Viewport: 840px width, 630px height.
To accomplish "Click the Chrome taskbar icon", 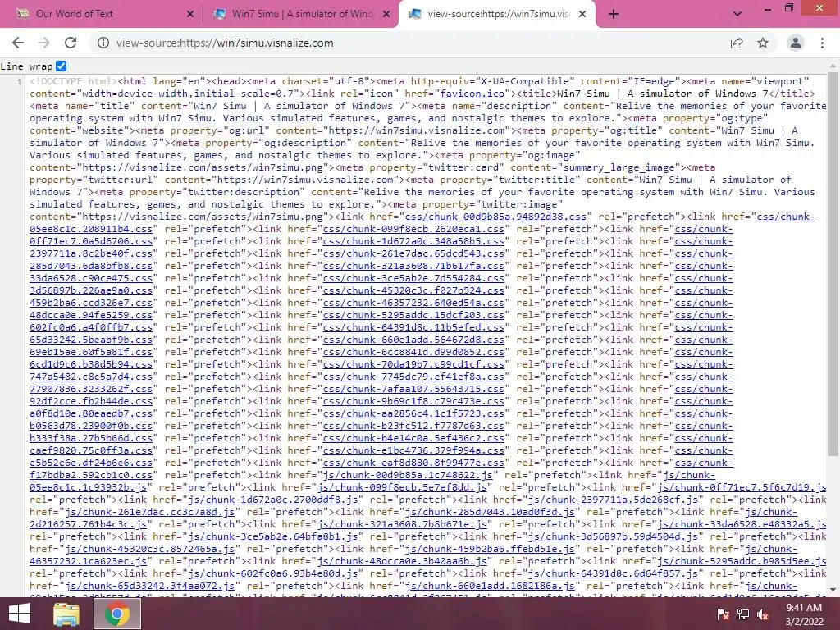I will coord(117,614).
